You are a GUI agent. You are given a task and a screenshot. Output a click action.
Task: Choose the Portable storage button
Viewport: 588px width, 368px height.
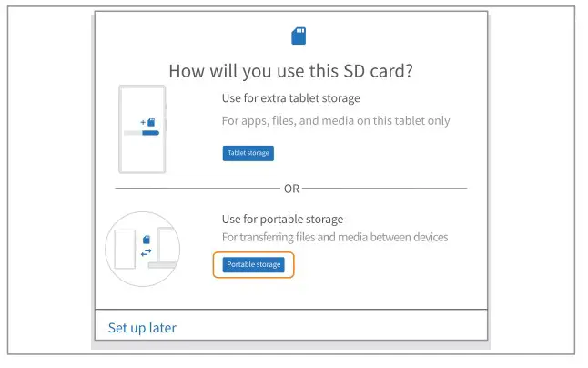(x=254, y=264)
